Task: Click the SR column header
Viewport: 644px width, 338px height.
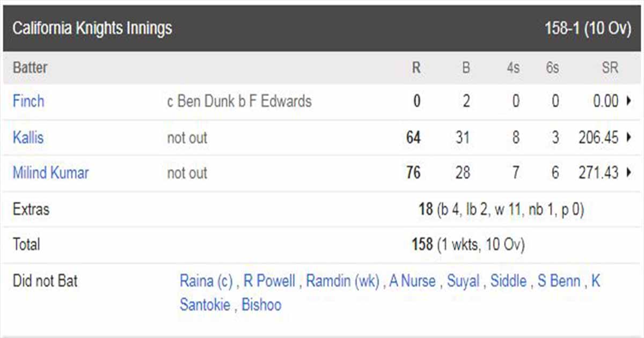Action: coord(610,68)
